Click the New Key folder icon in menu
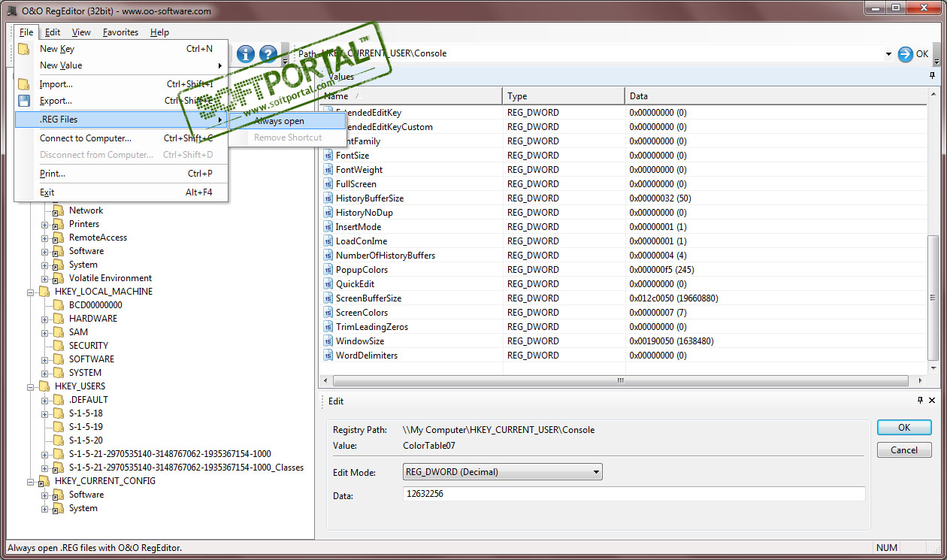This screenshot has width=947, height=560. click(24, 49)
